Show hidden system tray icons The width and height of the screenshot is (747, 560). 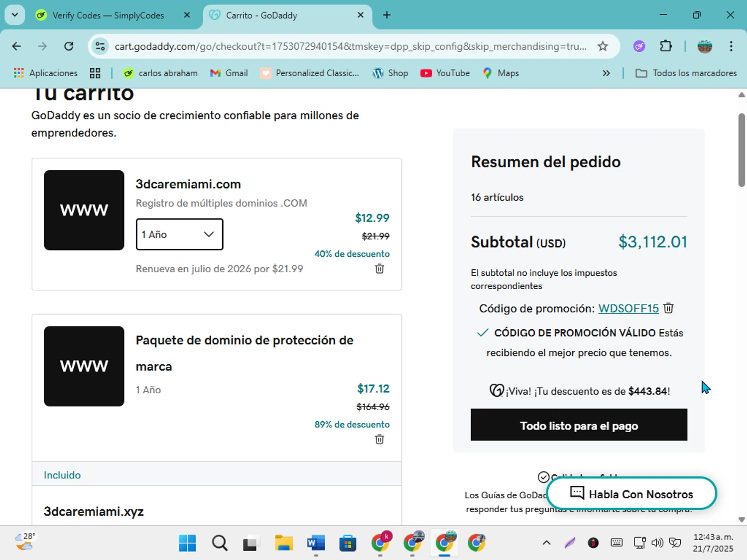(x=546, y=543)
